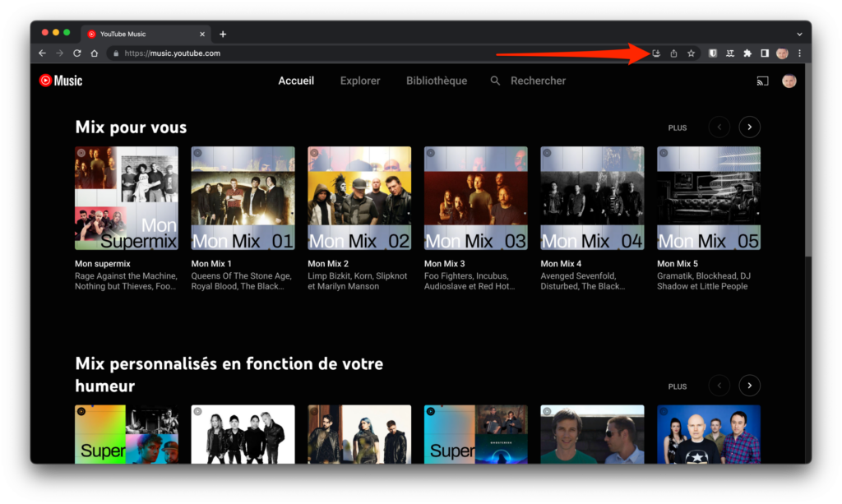The height and width of the screenshot is (504, 842).
Task: Click the Mon Mix 3 title link
Action: [x=445, y=264]
